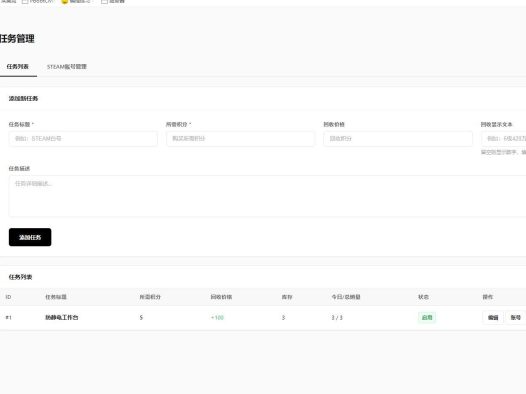Select the 回收价格 input field
This screenshot has height=394, width=526.
398,138
